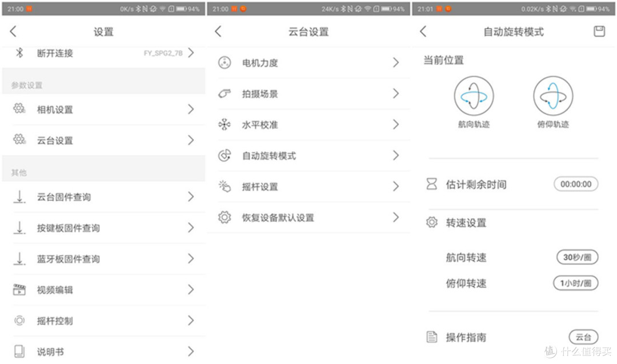This screenshot has height=364, width=617.
Task: Tap the rotation icon beside 自动旋转模式
Action: click(225, 156)
